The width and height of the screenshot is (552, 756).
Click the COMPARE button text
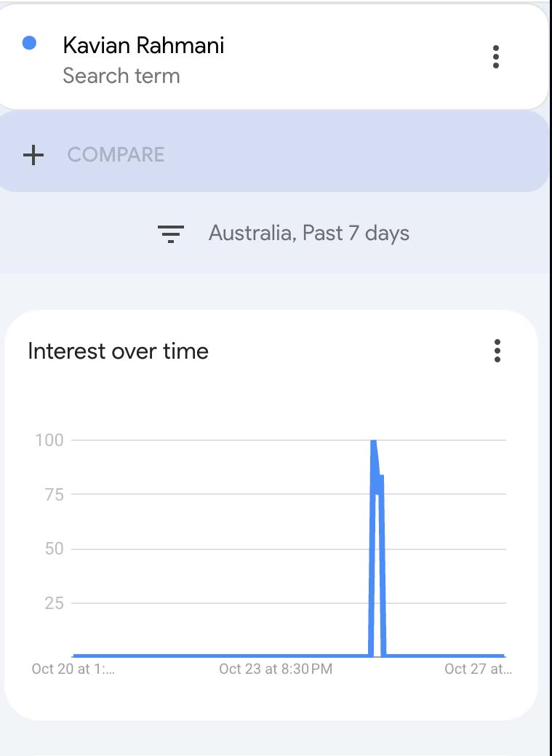click(116, 154)
